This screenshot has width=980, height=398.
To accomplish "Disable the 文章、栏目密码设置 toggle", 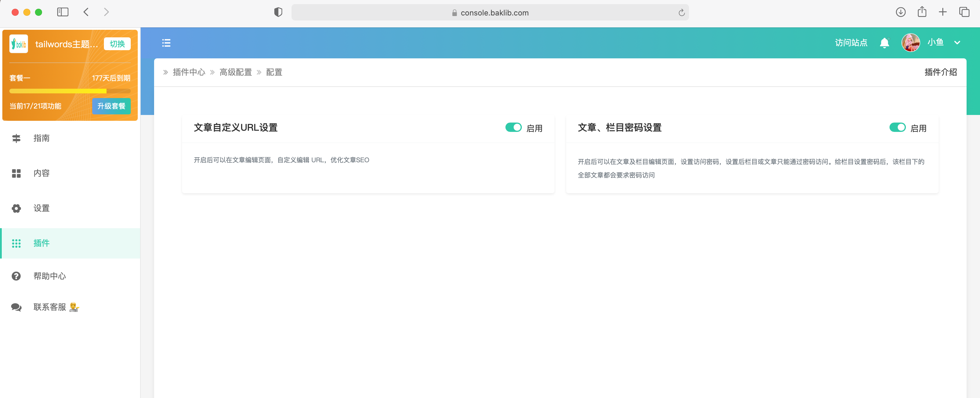I will coord(897,128).
